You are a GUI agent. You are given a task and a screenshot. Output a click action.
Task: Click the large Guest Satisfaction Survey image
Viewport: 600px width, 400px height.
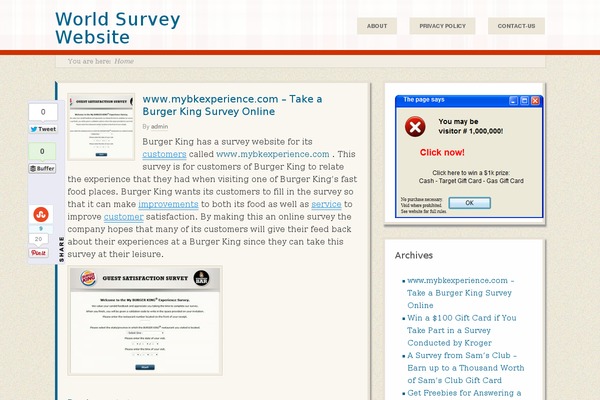tap(145, 321)
